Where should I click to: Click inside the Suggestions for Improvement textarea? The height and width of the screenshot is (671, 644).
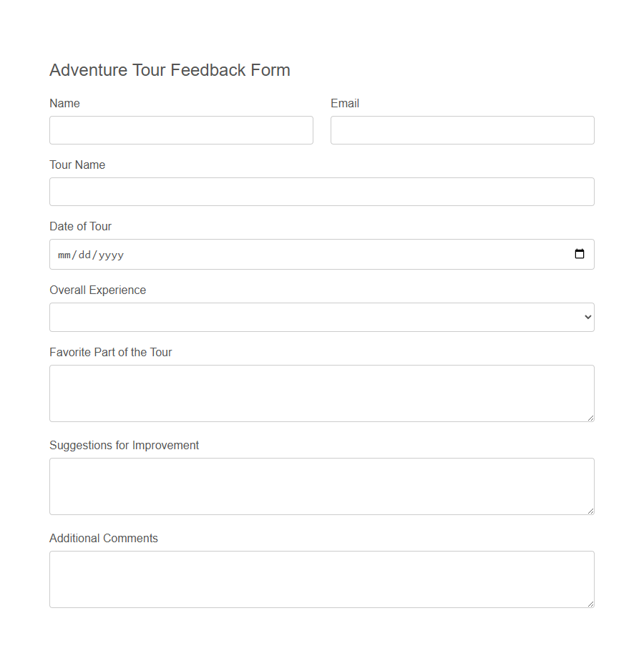321,486
